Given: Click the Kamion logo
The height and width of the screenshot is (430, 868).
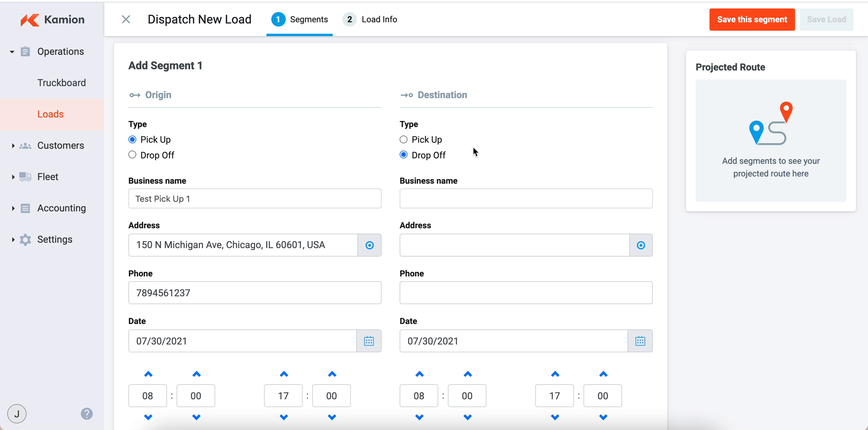Looking at the screenshot, I should pos(52,20).
